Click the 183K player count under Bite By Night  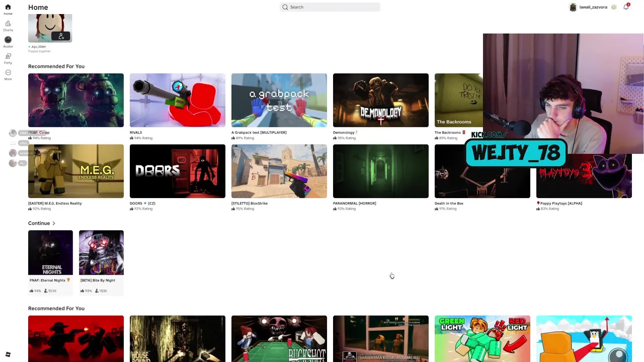point(101,291)
